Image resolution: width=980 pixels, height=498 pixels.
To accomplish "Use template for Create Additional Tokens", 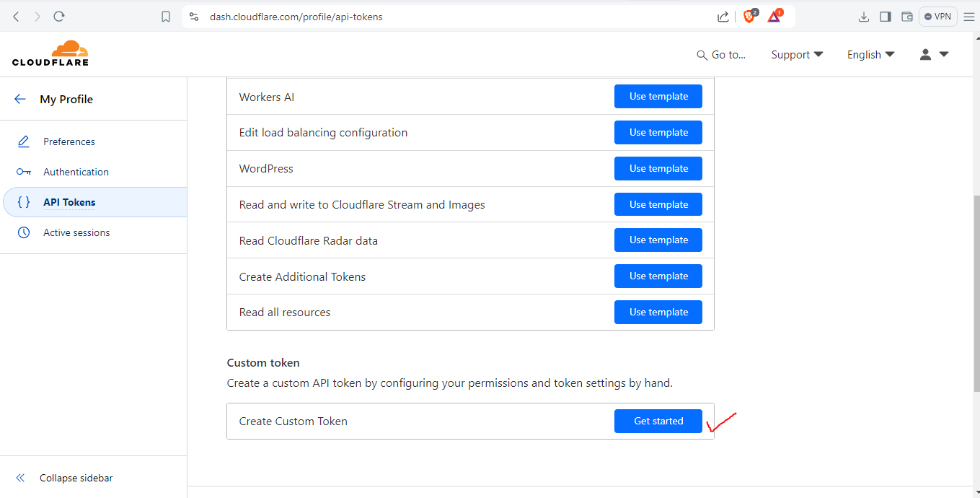I will (658, 276).
